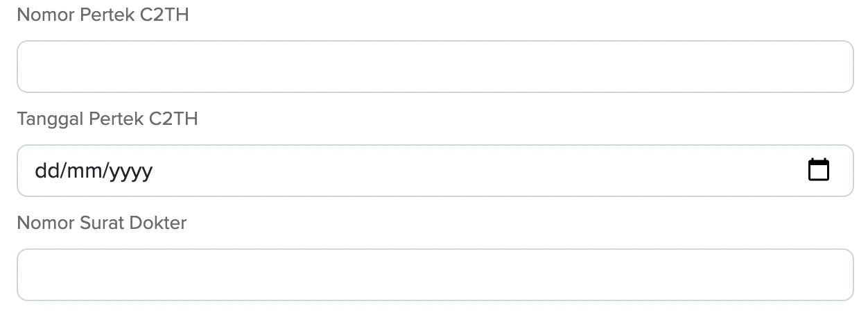
Task: Select the dd day segment
Action: point(46,171)
